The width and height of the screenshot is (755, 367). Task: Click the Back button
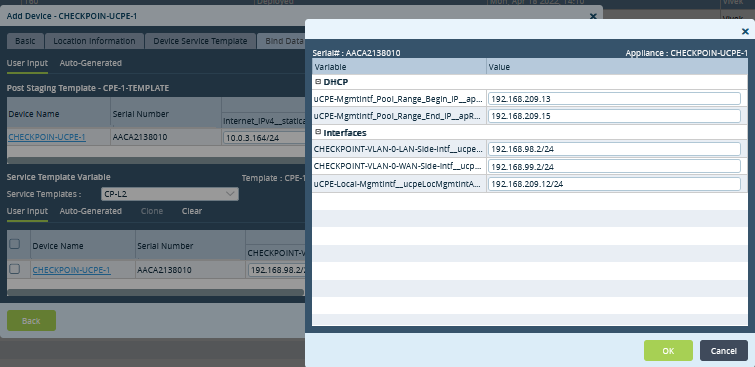(31, 320)
